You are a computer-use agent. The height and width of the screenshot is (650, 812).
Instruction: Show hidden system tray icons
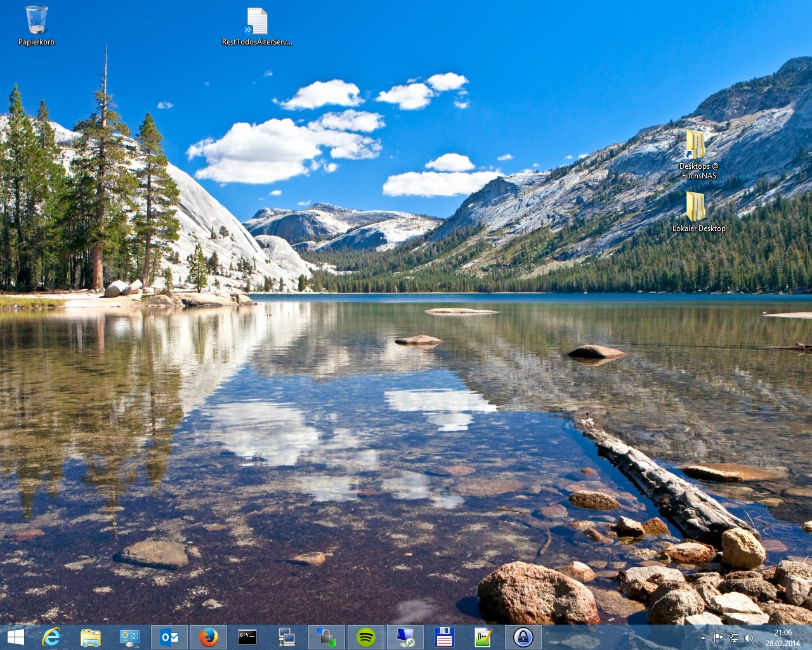[703, 638]
